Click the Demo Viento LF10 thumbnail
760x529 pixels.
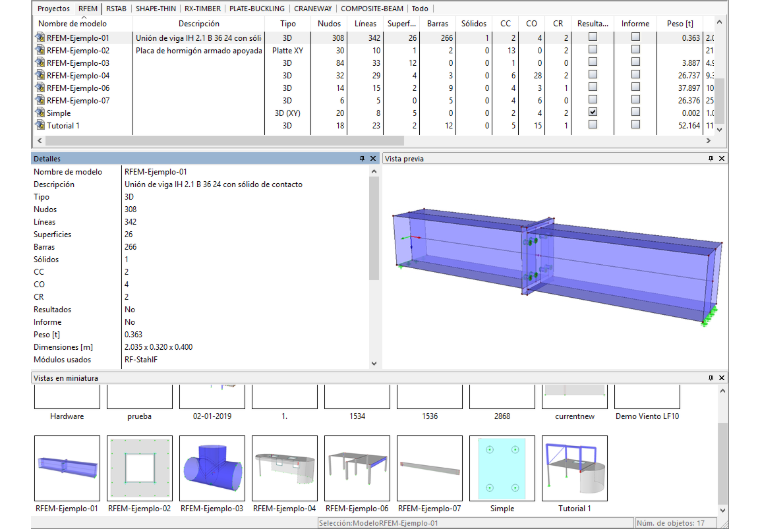pos(647,397)
